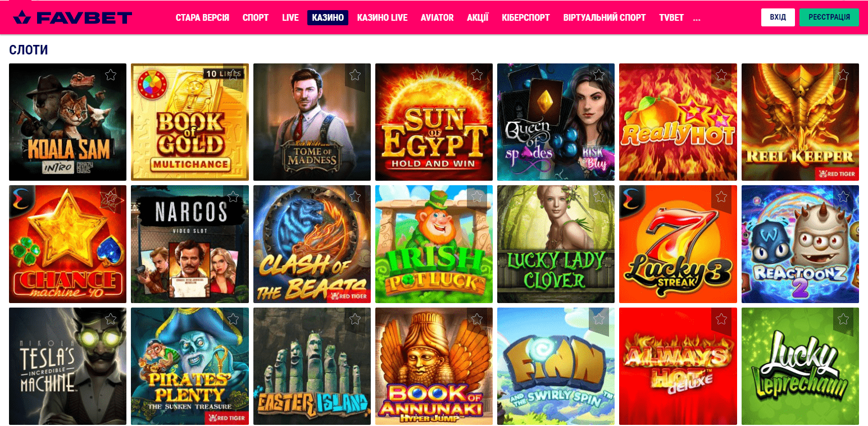Launch the Finn and the Swirly Spin slot

pos(556,366)
